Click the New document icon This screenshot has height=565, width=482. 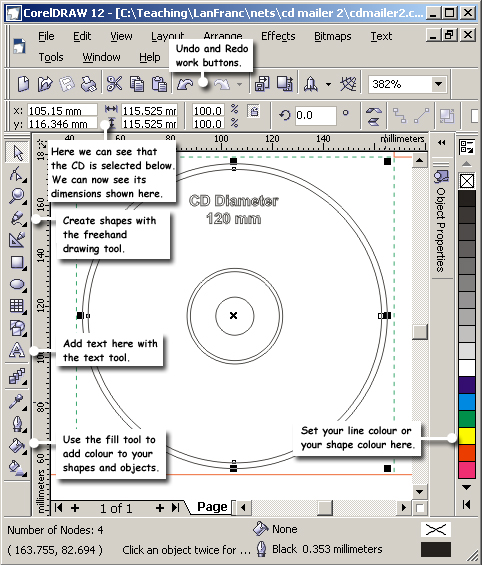23,84
